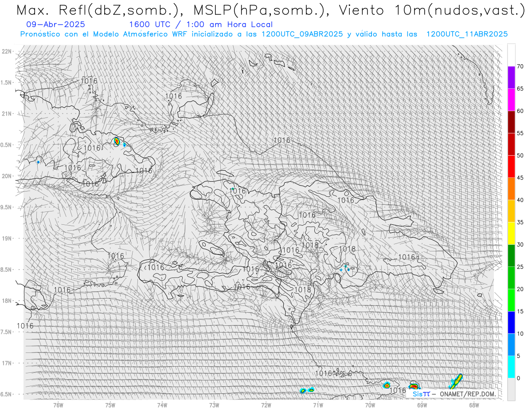The width and height of the screenshot is (532, 411).
Task: Click the '18N' latitude label
Action: click(8, 301)
